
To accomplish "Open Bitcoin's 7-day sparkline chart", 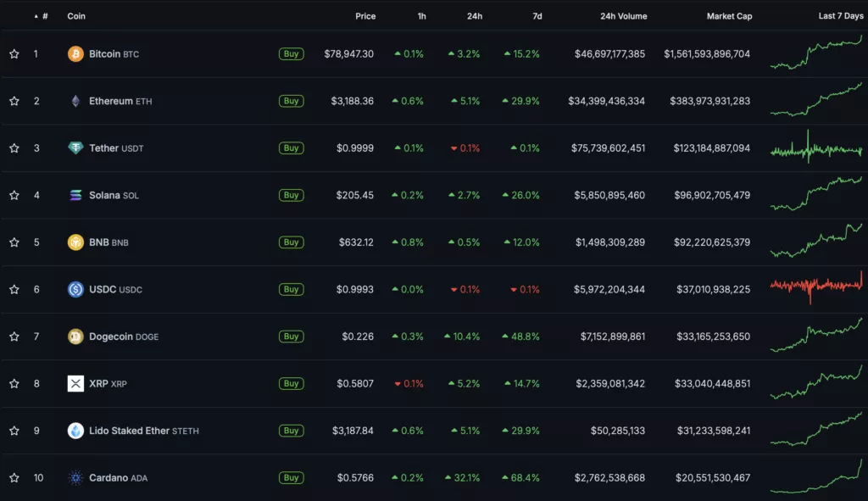I will tap(816, 53).
